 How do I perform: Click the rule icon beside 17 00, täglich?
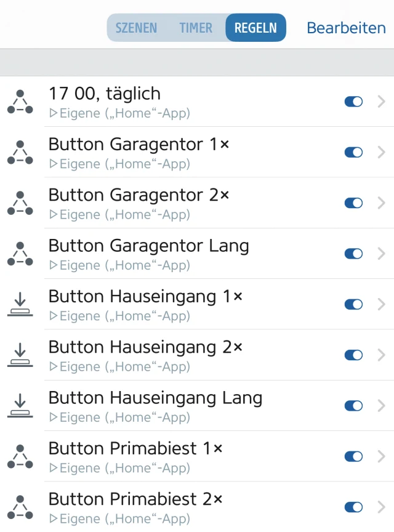(20, 102)
